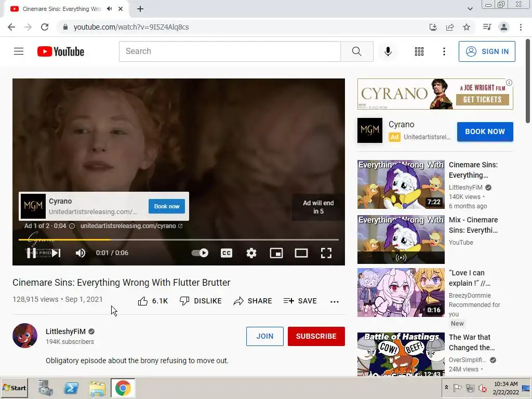Image resolution: width=532 pixels, height=399 pixels.
Task: Click the search magnifier button
Action: coord(356,51)
